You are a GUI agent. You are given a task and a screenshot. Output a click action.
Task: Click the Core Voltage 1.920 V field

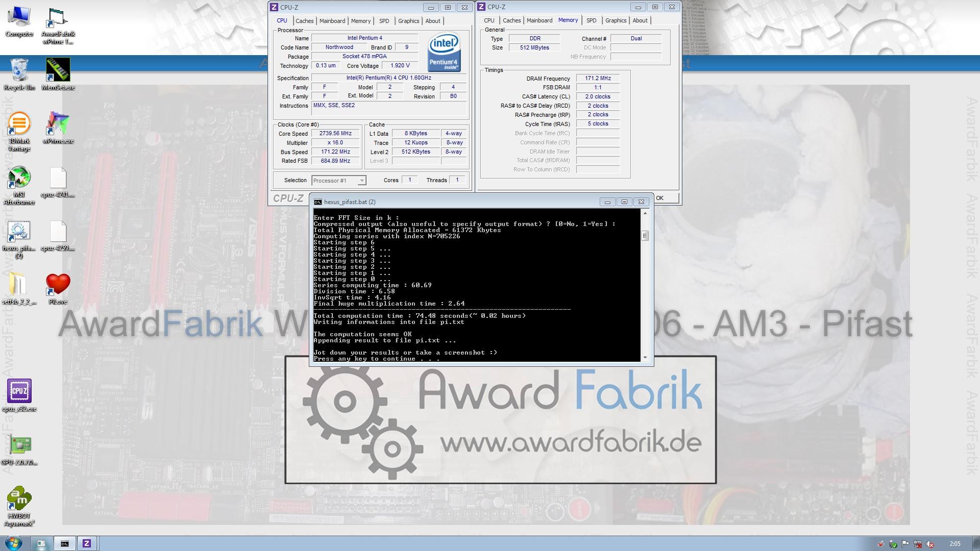click(400, 66)
